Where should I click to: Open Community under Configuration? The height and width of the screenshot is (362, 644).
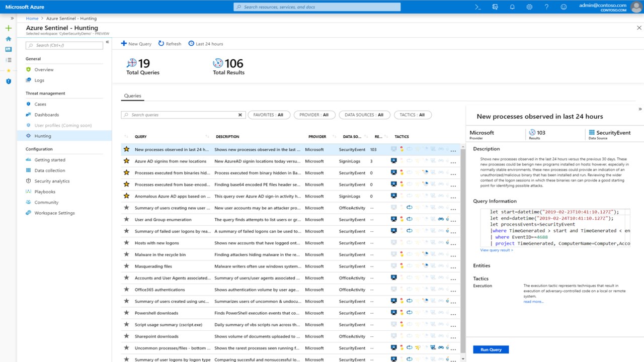pos(46,202)
